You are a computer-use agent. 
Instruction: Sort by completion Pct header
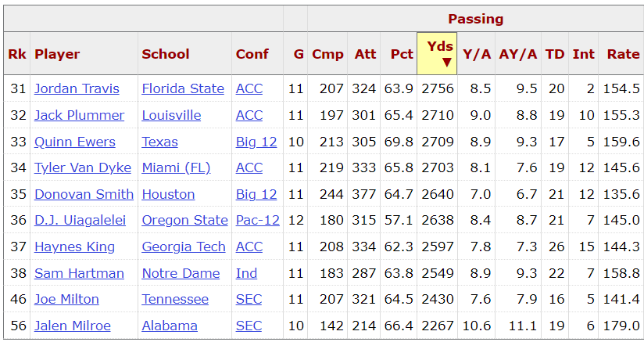(402, 54)
